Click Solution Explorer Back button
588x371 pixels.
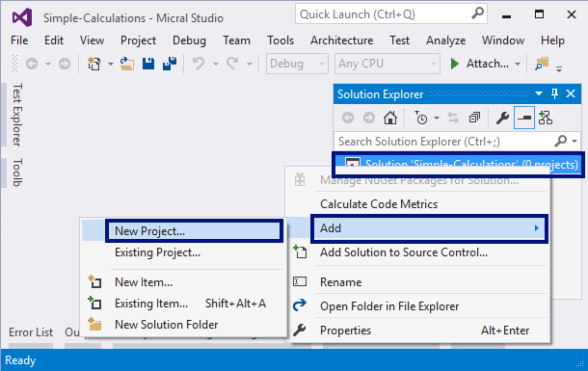pyautogui.click(x=348, y=118)
